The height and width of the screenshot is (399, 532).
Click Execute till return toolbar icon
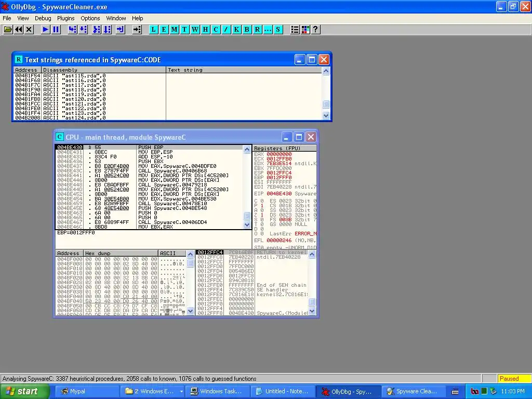tap(121, 30)
